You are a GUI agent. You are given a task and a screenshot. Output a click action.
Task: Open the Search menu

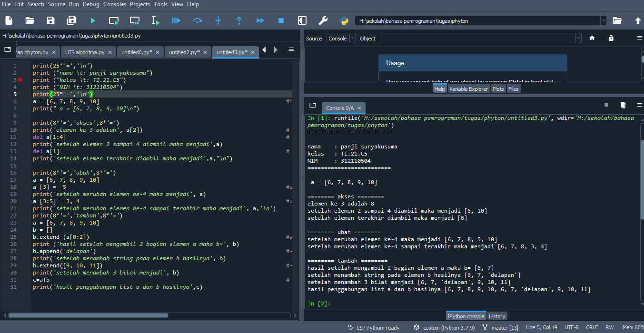36,4
